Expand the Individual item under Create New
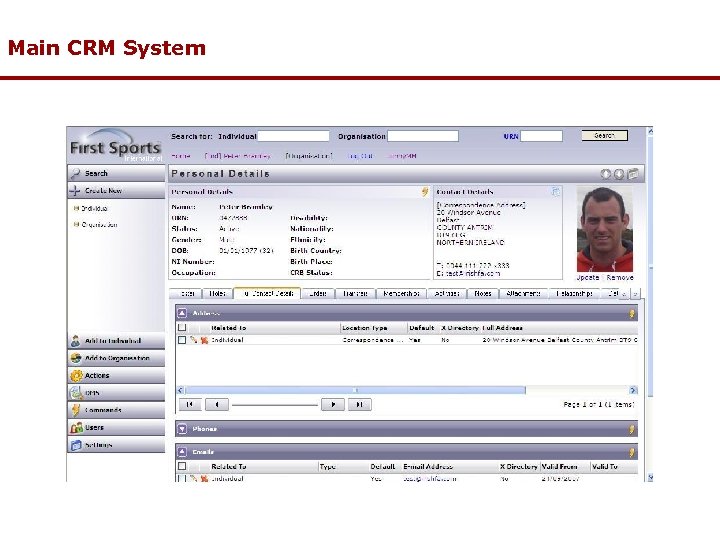The width and height of the screenshot is (720, 540). 77,208
